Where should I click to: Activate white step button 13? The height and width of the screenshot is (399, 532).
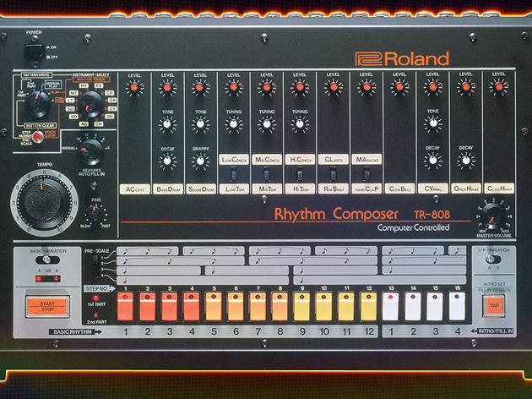(390, 306)
